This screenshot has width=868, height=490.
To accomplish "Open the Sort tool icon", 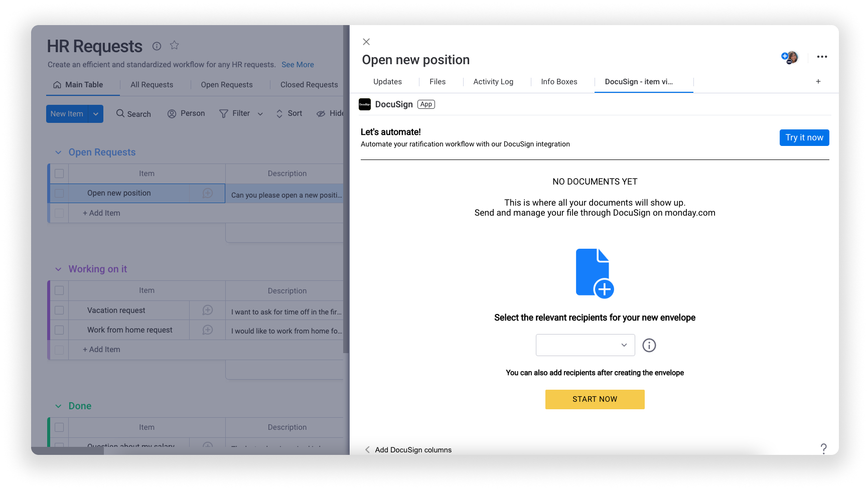I will pyautogui.click(x=279, y=114).
